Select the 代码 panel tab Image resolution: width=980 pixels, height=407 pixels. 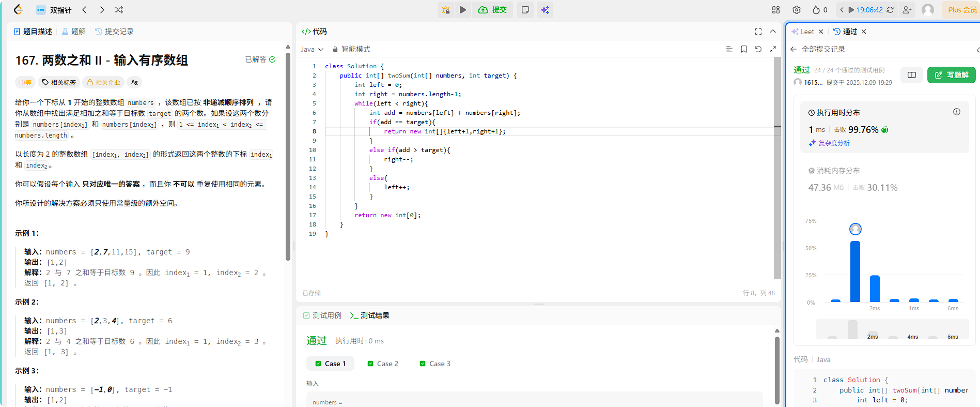314,32
